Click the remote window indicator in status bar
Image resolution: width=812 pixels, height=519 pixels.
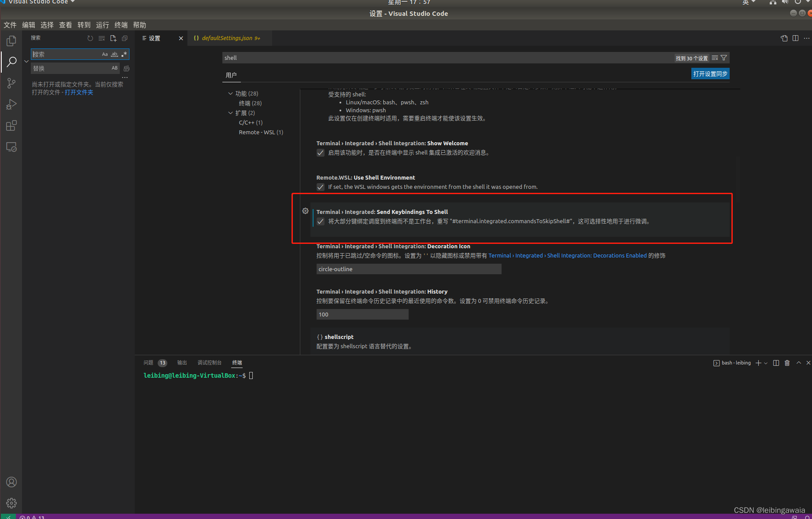tap(8, 517)
